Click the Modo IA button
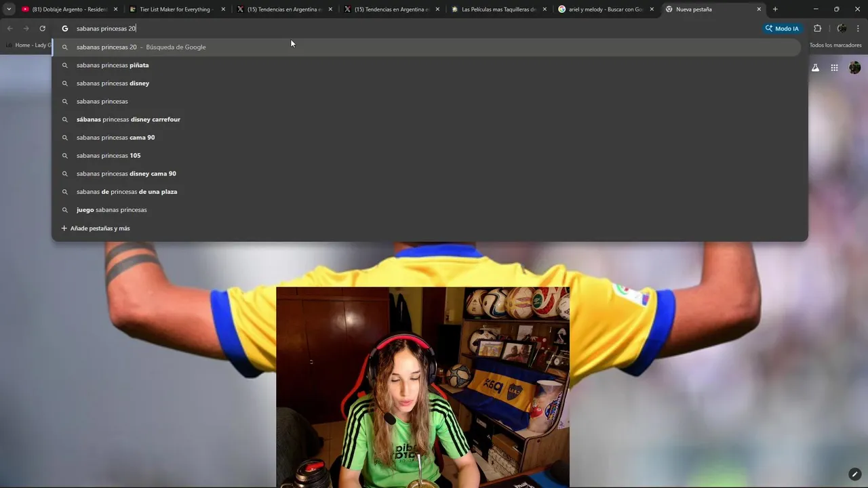868x488 pixels. click(782, 28)
